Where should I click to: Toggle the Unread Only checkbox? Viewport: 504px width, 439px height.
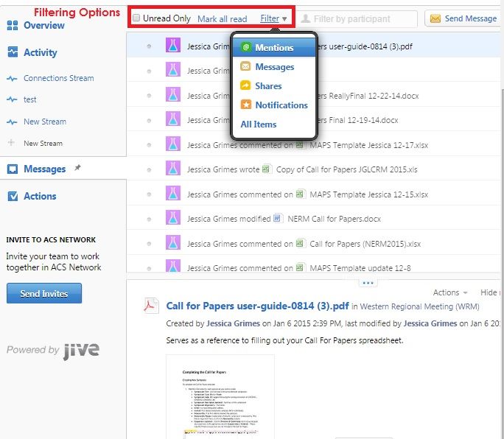(x=136, y=18)
